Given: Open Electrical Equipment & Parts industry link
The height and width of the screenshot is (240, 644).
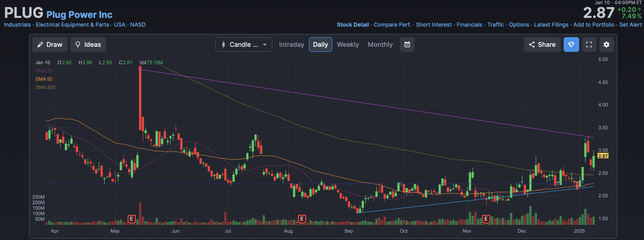Looking at the screenshot, I should tap(73, 25).
